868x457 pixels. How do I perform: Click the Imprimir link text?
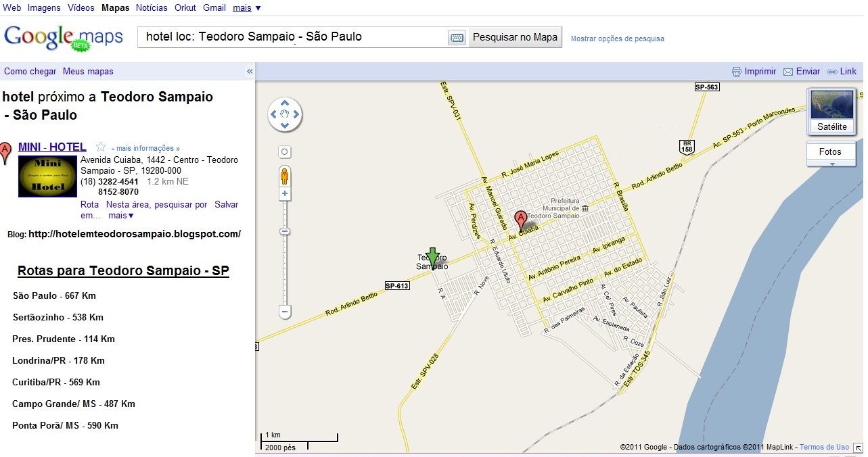point(760,71)
